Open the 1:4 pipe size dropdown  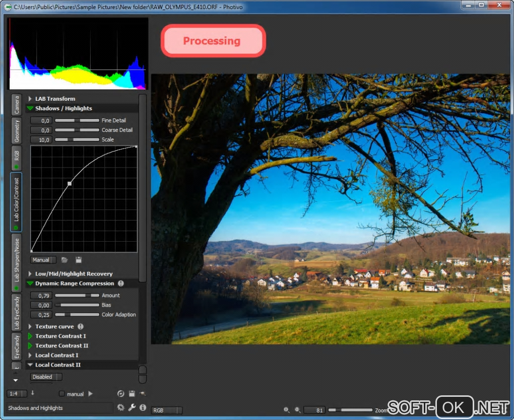(17, 394)
